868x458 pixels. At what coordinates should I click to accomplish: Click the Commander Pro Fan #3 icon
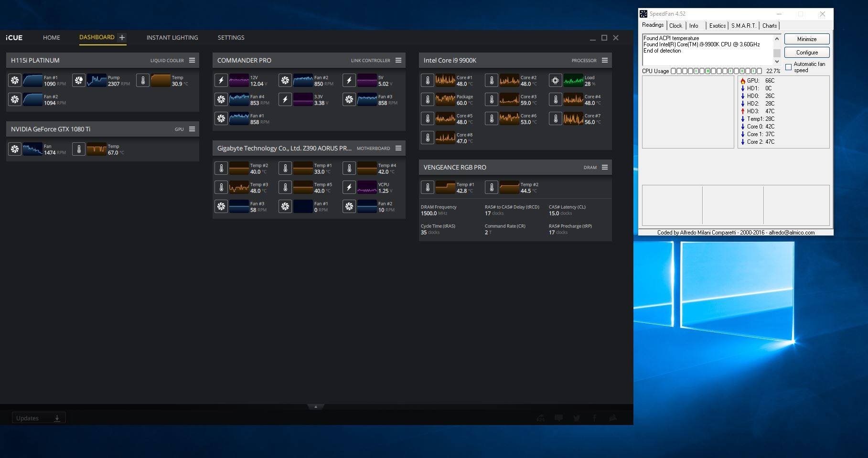pyautogui.click(x=349, y=99)
